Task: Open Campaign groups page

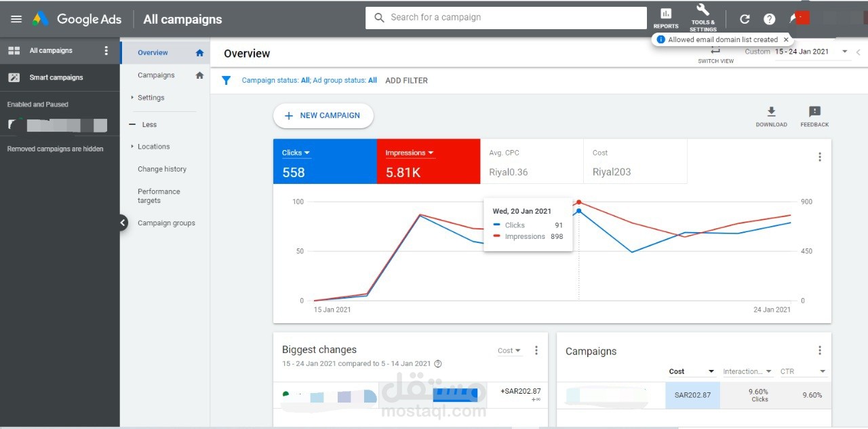Action: 166,223
